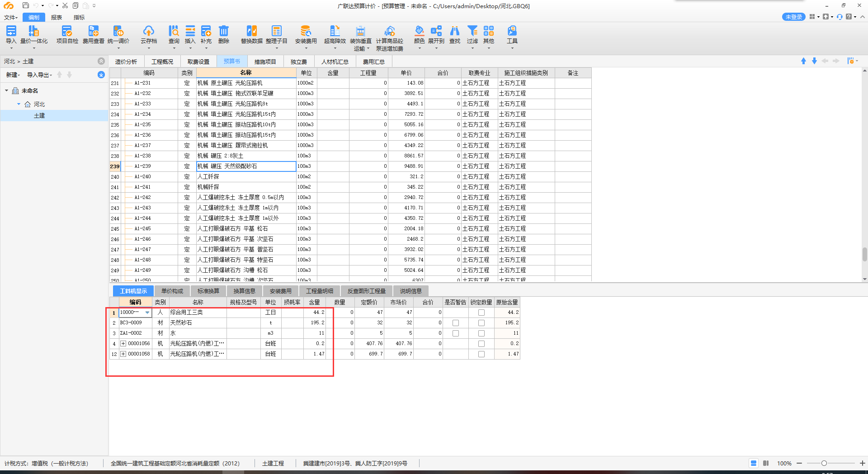Toggle 锁定数量 checkbox for 综合用工三类 row
868x474 pixels.
[481, 313]
